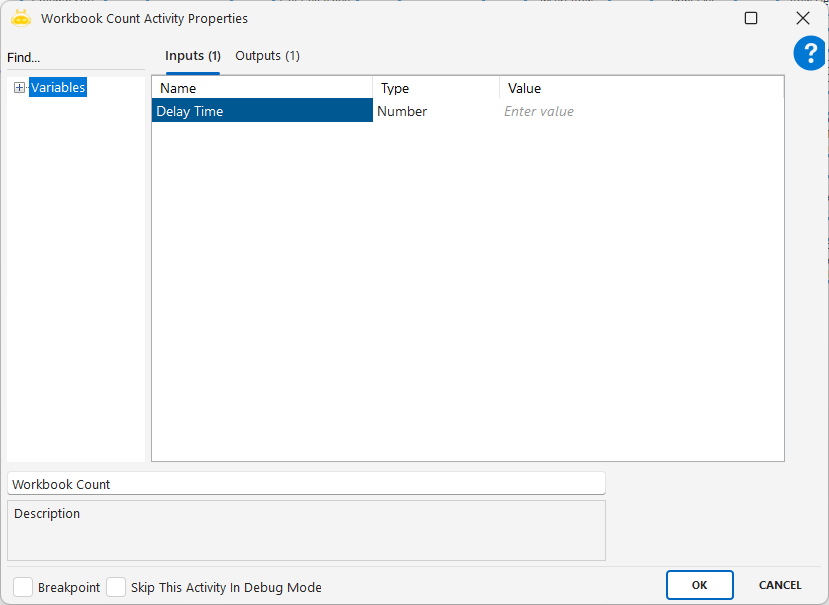Click the Type column header
Image resolution: width=829 pixels, height=605 pixels.
[435, 88]
